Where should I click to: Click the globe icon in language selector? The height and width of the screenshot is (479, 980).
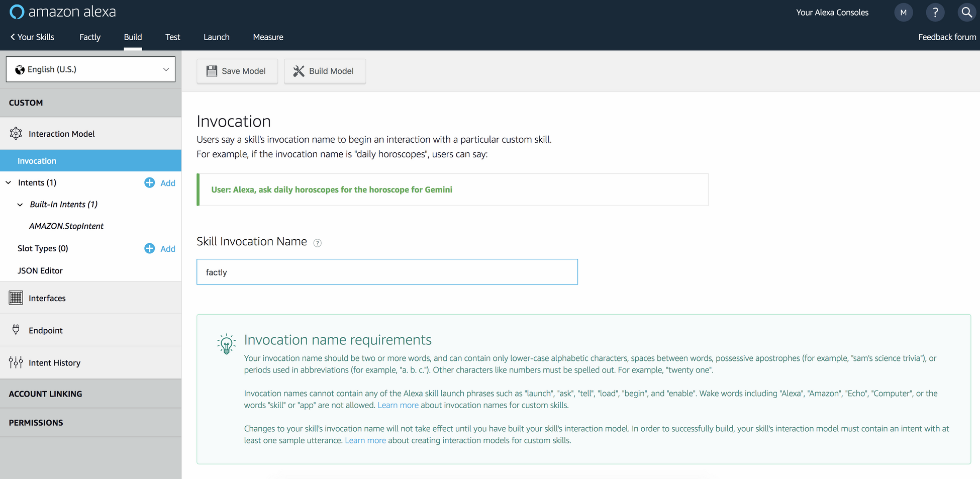[x=20, y=69]
